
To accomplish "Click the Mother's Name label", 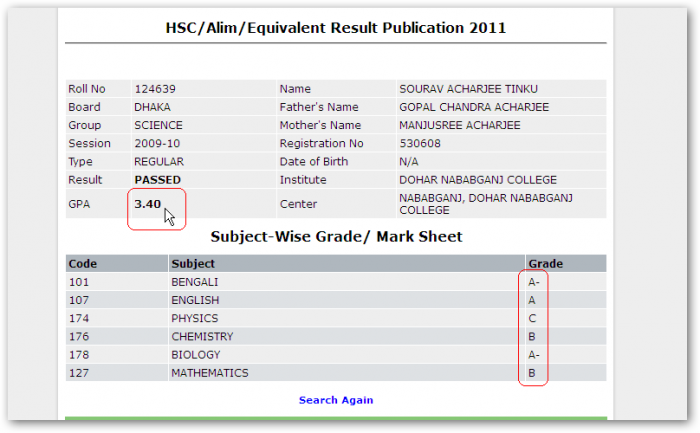I will click(320, 125).
